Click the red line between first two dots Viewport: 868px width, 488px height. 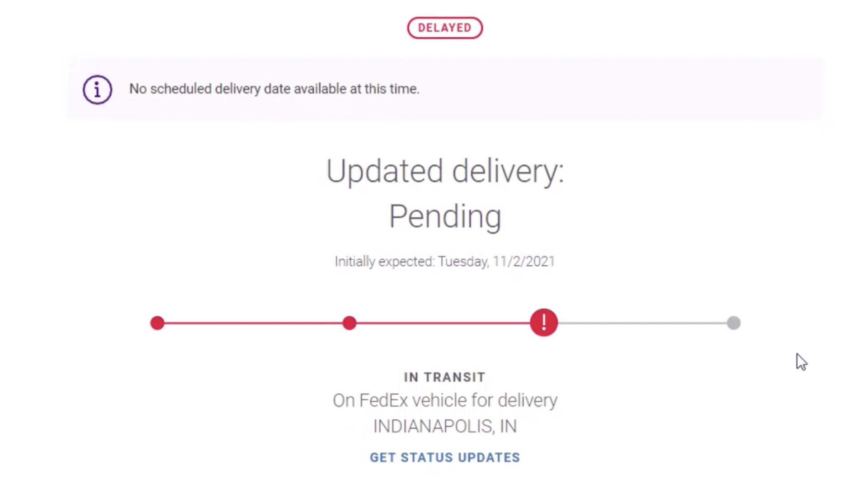253,323
